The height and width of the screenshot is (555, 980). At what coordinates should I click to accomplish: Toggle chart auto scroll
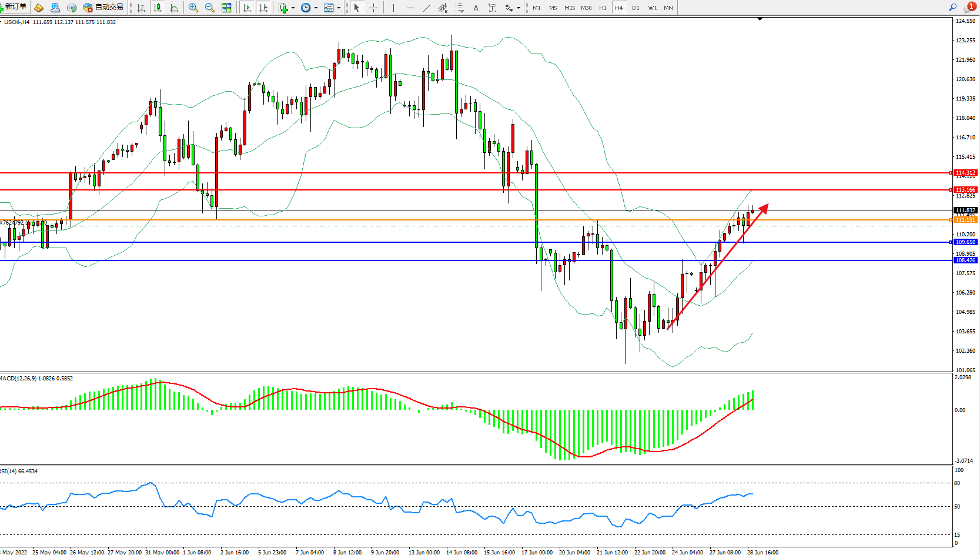pyautogui.click(x=247, y=8)
